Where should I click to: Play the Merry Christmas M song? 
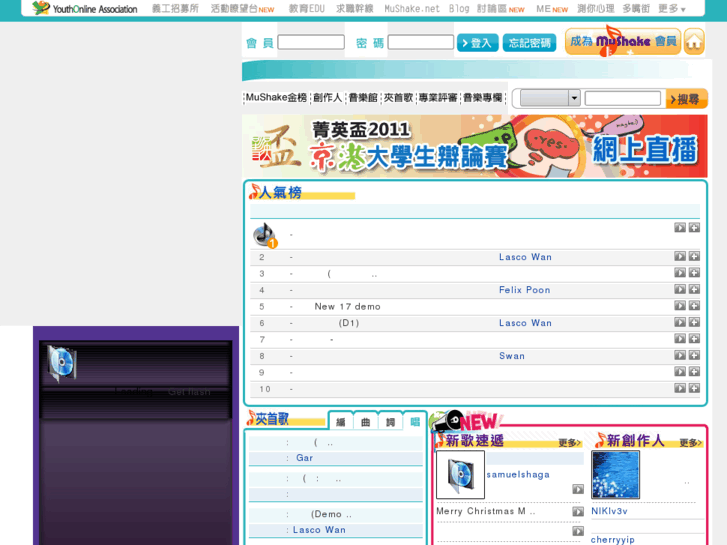[x=578, y=511]
